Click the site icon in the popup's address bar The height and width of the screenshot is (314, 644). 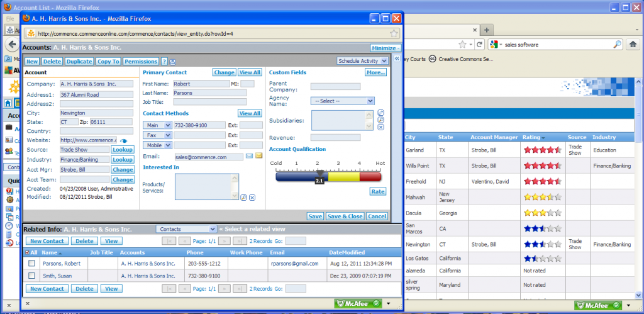click(x=31, y=34)
